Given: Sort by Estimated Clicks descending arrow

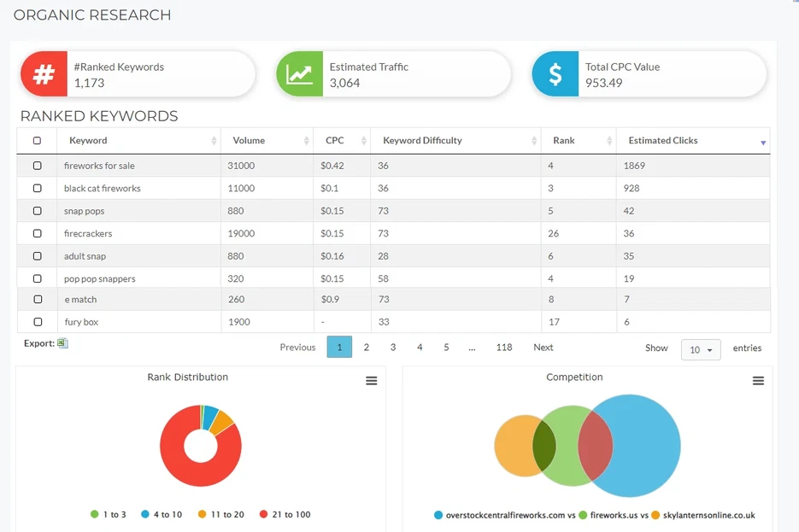Looking at the screenshot, I should [762, 143].
